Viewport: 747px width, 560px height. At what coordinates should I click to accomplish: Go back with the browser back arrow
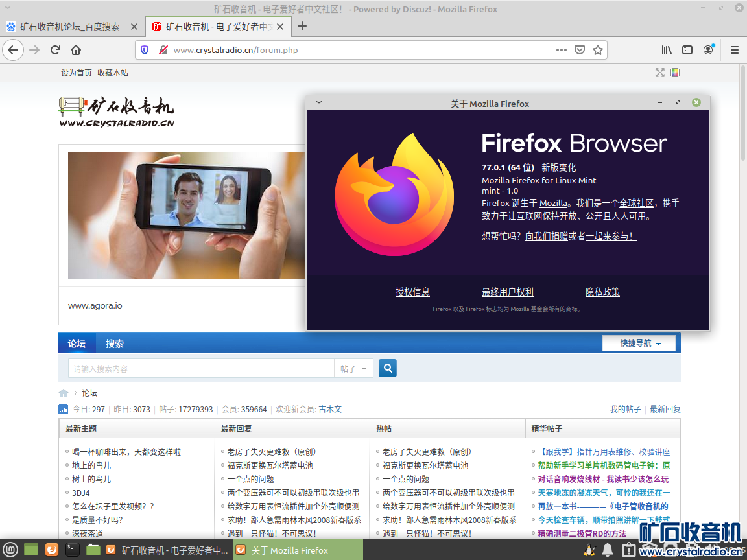pos(13,50)
